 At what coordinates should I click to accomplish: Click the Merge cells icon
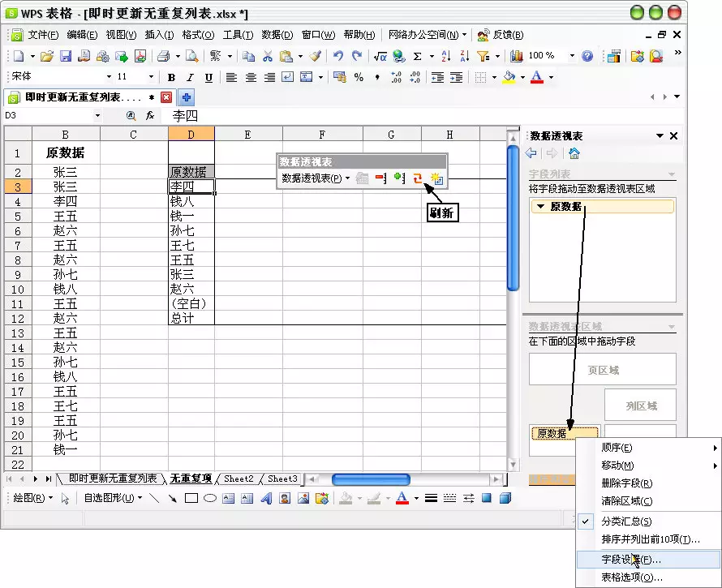point(306,77)
